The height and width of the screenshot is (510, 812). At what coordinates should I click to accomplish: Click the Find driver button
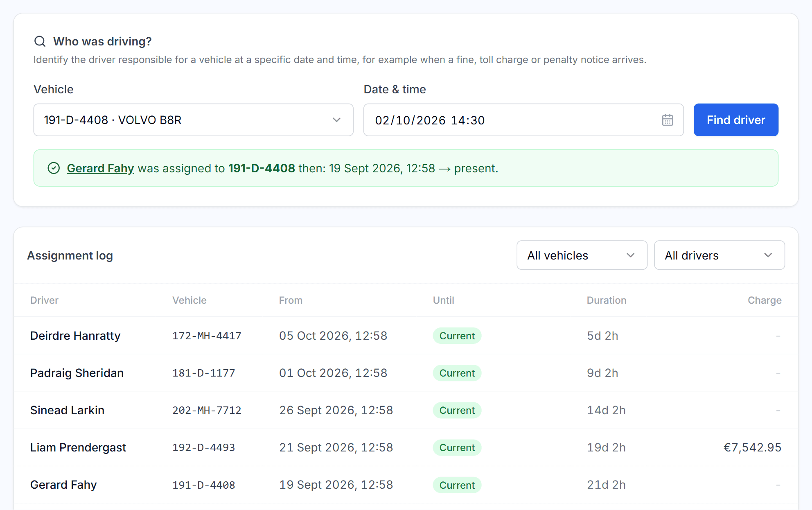(x=736, y=120)
